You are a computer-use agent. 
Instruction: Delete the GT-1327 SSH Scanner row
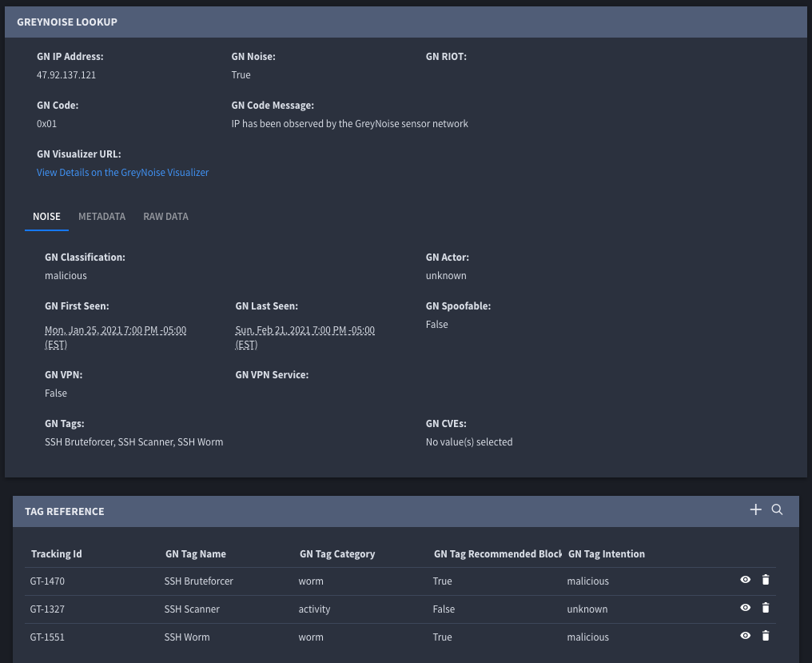point(766,608)
